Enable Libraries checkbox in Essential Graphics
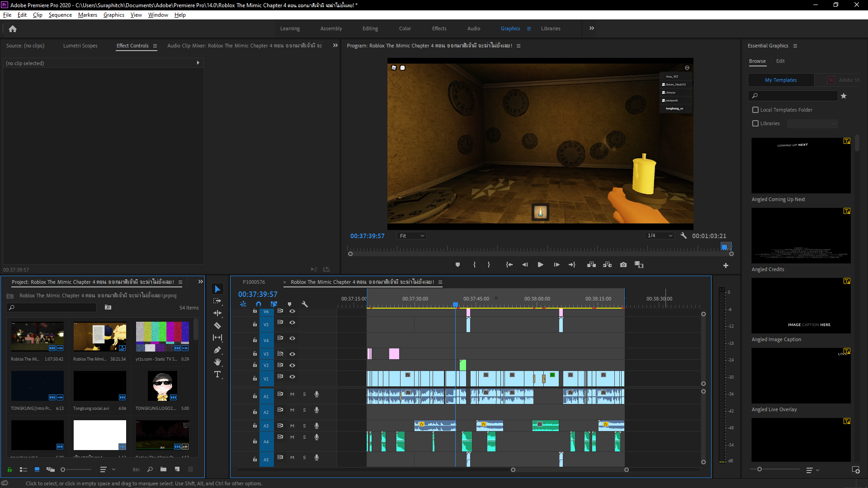Screen dimensions: 868x488 [x=755, y=123]
